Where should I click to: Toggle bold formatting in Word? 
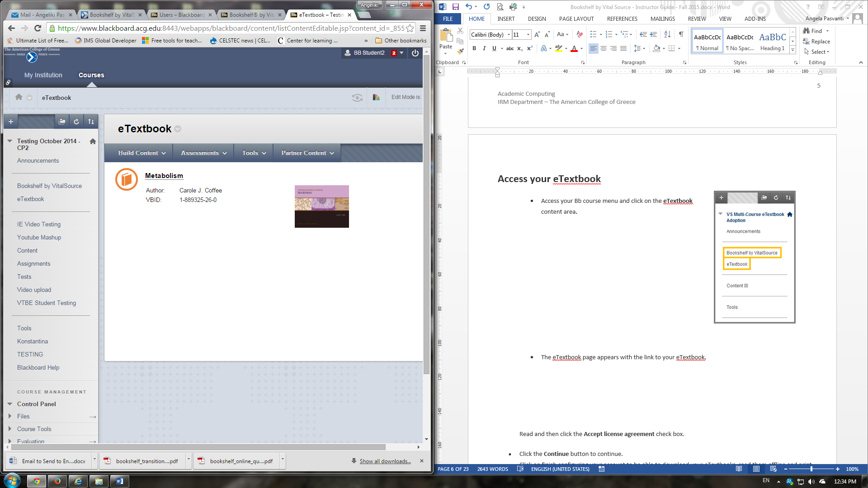pos(474,48)
